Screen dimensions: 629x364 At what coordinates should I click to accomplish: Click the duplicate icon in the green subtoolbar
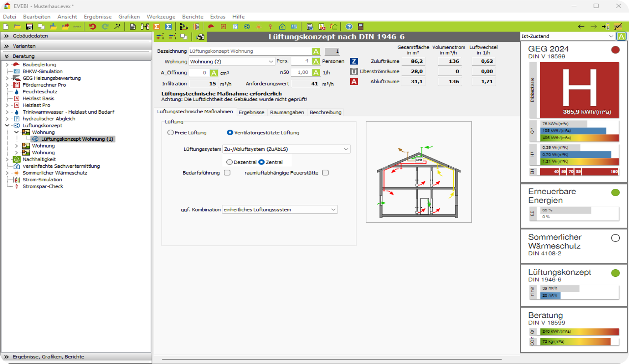pos(184,37)
